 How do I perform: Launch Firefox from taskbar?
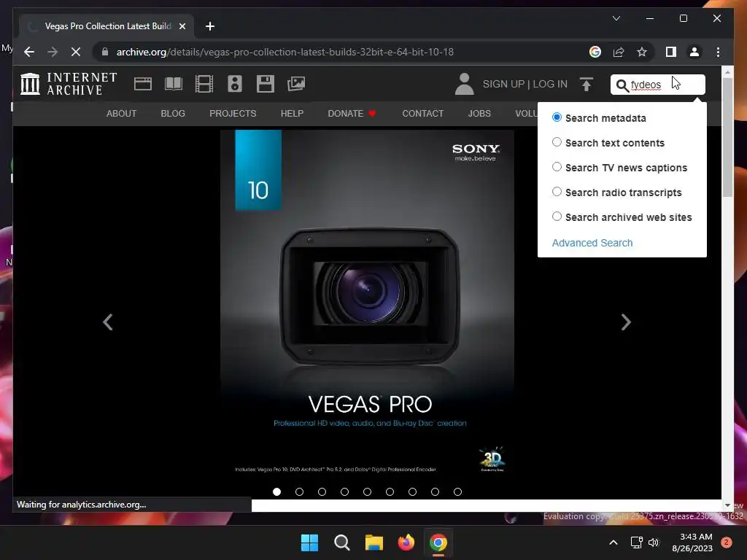point(406,542)
